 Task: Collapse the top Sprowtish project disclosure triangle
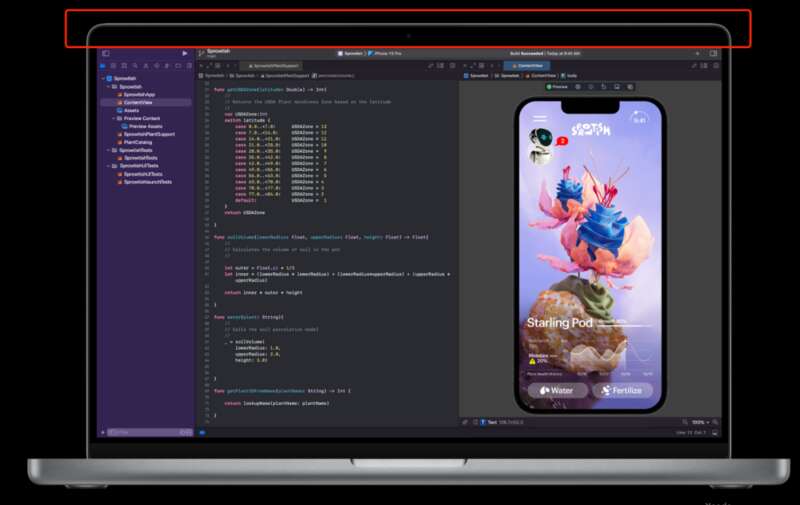pyautogui.click(x=104, y=79)
